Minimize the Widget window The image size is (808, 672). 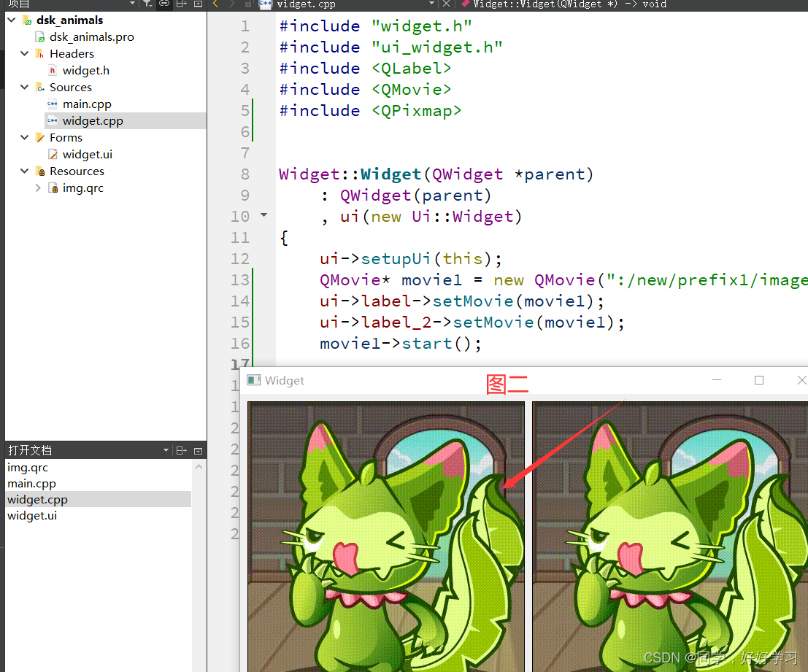pos(717,380)
